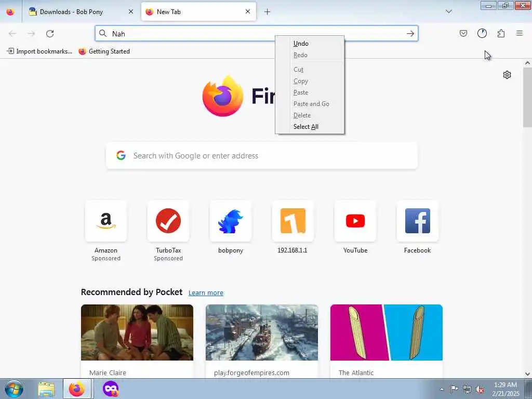Image resolution: width=532 pixels, height=399 pixels.
Task: Click the network tray icon
Action: tap(467, 389)
